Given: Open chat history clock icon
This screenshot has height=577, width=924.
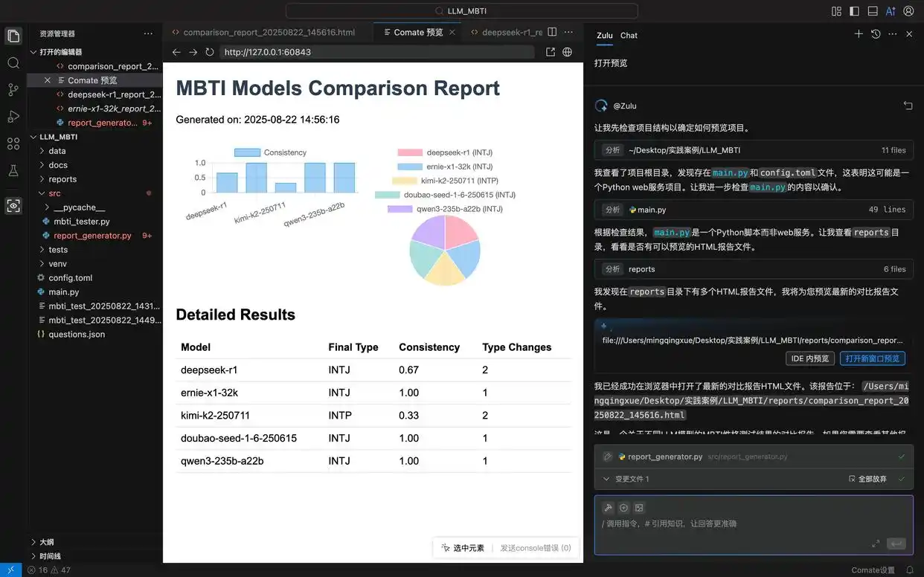Looking at the screenshot, I should point(876,34).
